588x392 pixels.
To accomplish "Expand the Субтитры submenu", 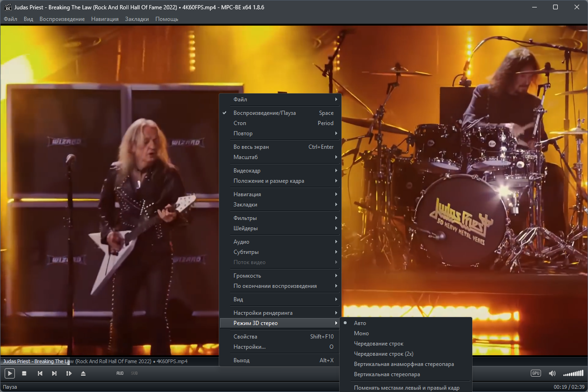I will tap(281, 252).
